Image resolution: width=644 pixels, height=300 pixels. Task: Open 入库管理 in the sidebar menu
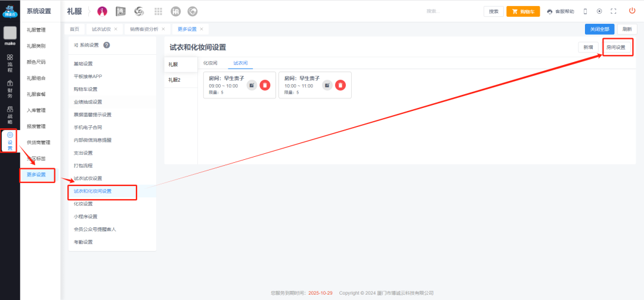tap(36, 110)
